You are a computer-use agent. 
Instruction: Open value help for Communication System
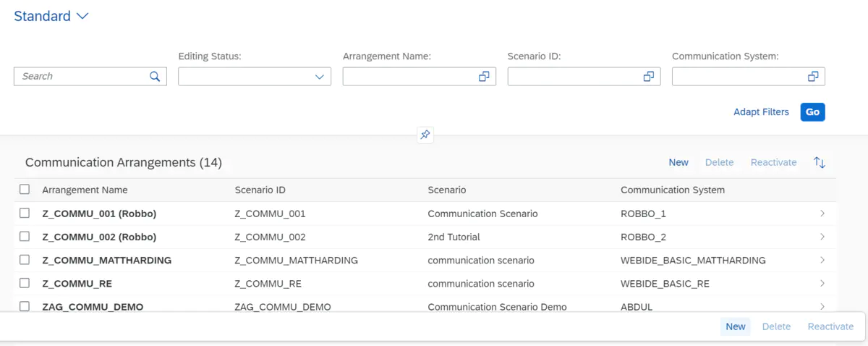click(813, 76)
